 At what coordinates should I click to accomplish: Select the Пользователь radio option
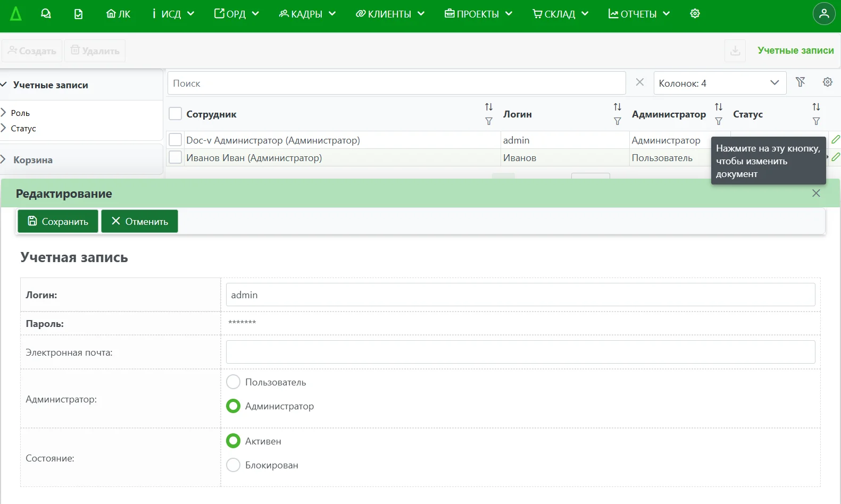point(233,382)
